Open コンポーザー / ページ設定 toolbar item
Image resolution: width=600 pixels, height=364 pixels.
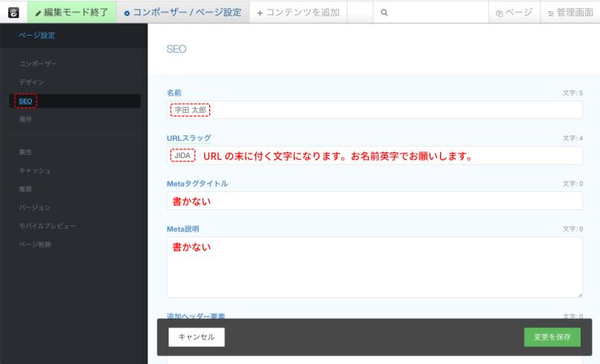tap(183, 12)
